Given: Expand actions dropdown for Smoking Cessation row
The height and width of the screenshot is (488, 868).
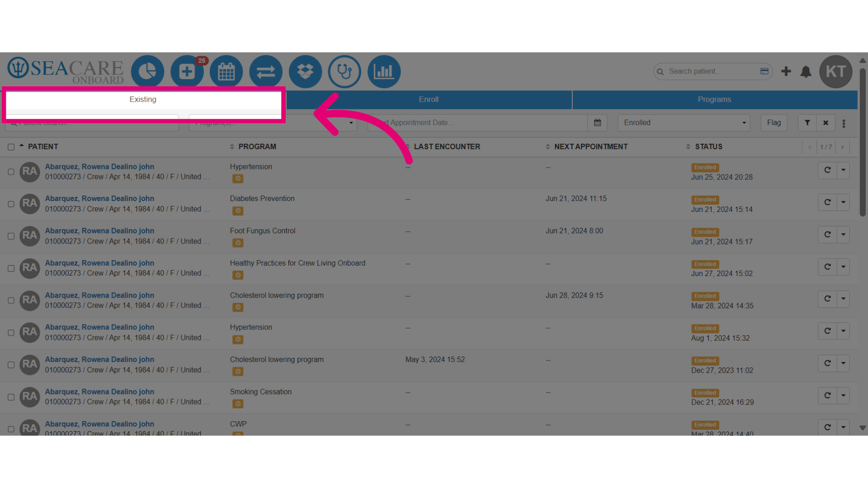Looking at the screenshot, I should coord(843,396).
